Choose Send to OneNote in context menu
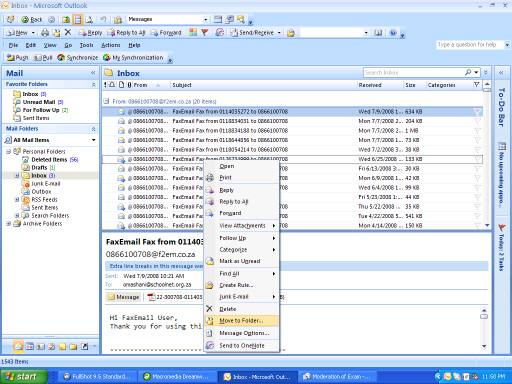512x384 pixels. (x=241, y=346)
